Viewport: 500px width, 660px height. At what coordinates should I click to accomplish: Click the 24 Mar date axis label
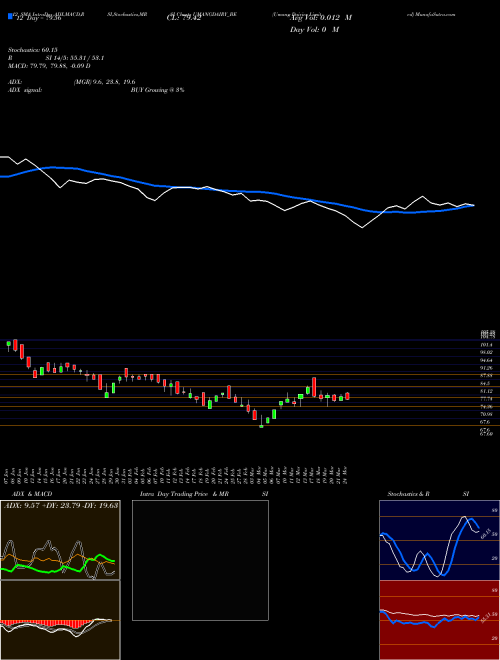click(x=346, y=475)
